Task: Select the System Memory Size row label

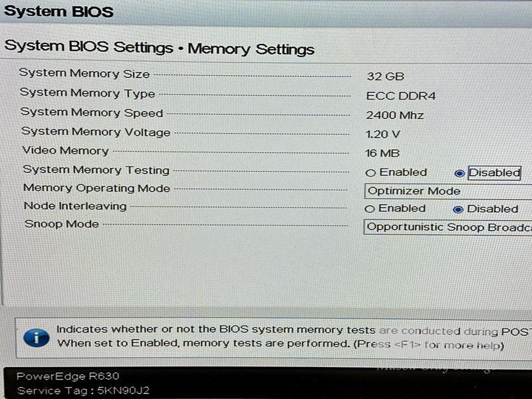Action: (84, 74)
